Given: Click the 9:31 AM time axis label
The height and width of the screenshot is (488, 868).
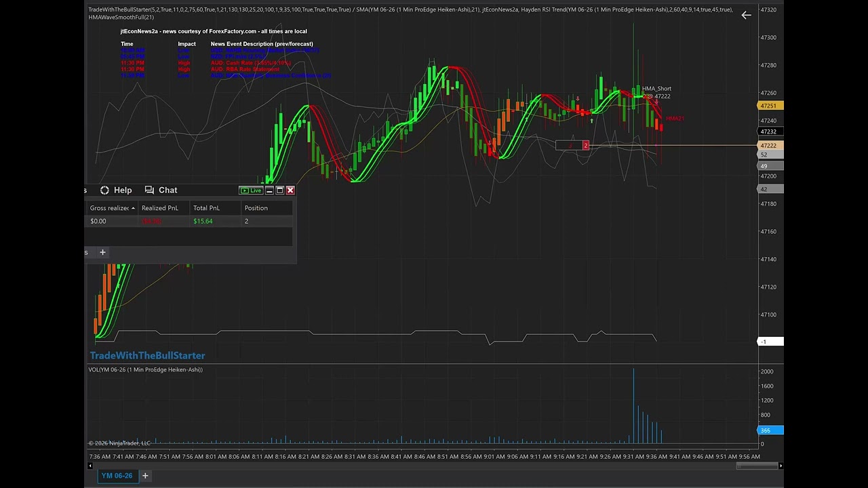Looking at the screenshot, I should [633, 456].
